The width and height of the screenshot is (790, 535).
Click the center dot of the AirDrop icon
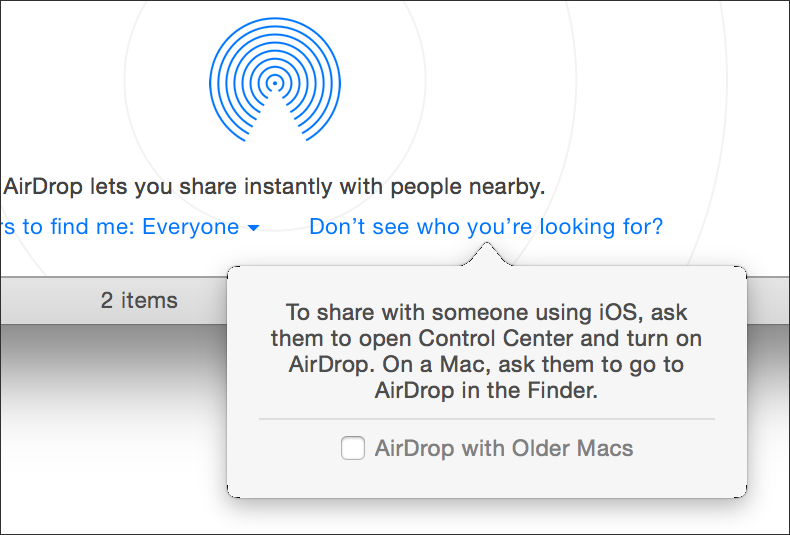(275, 83)
